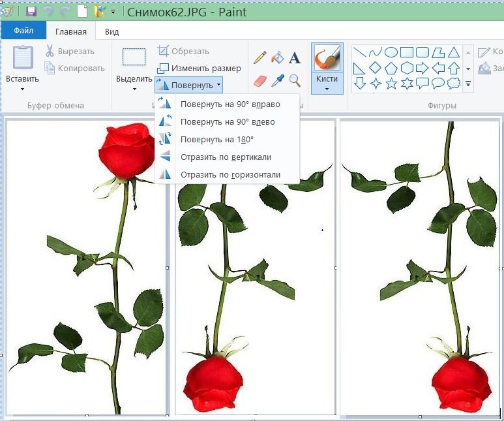
Task: Select Повернуть на 180° option
Action: 217,139
